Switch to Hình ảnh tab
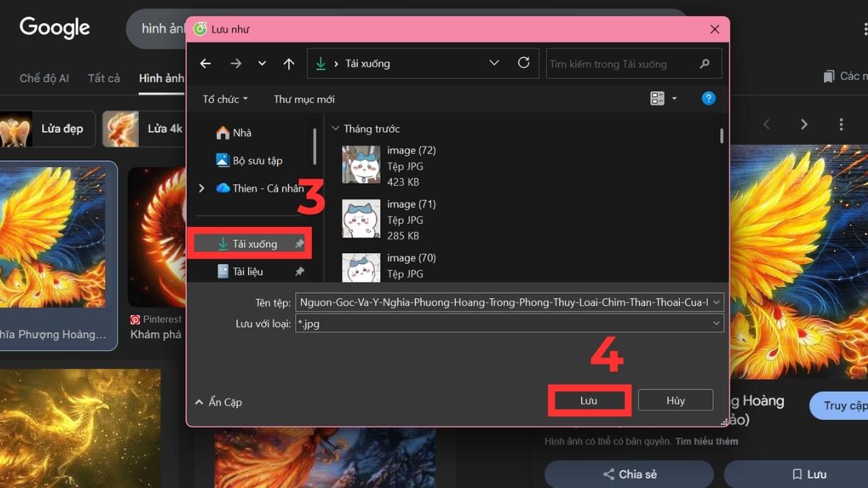The width and height of the screenshot is (868, 488). click(x=161, y=78)
